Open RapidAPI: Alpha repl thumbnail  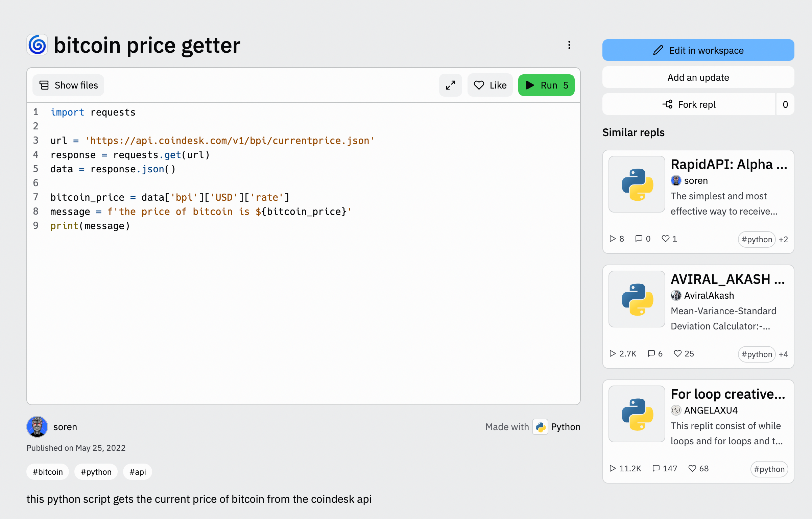pyautogui.click(x=637, y=184)
